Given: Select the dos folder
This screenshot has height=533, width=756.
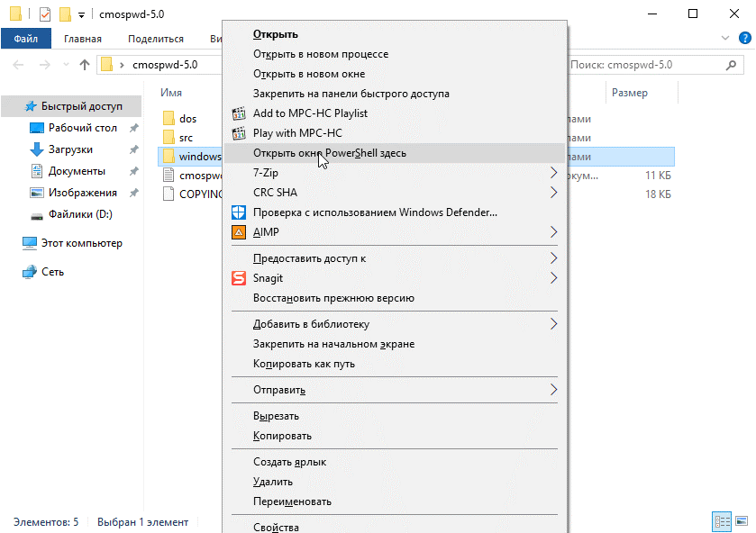Looking at the screenshot, I should [187, 118].
